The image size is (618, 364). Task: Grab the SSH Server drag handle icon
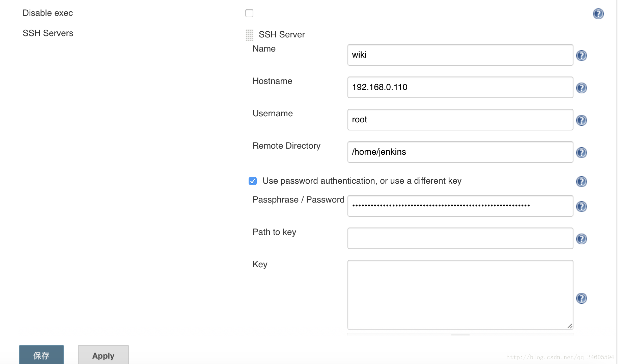coord(250,35)
